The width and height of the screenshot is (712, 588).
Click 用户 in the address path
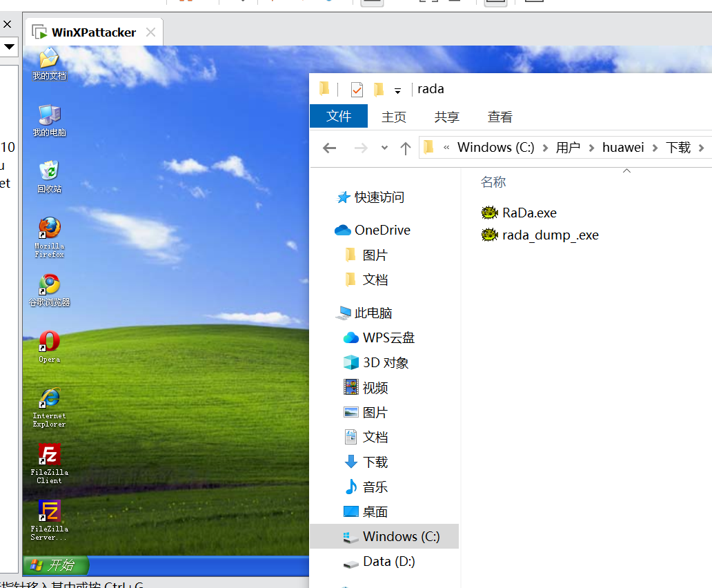pos(568,148)
